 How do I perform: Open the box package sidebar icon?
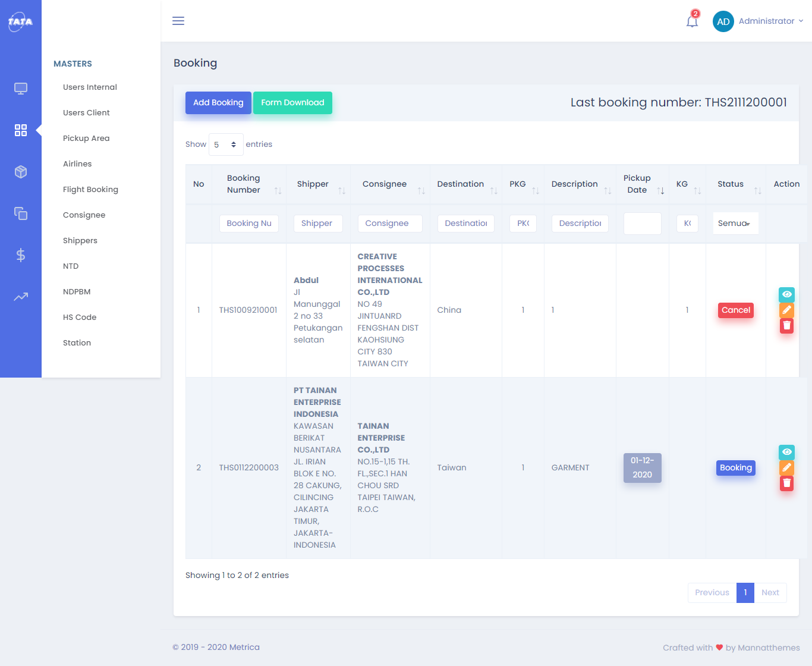21,172
